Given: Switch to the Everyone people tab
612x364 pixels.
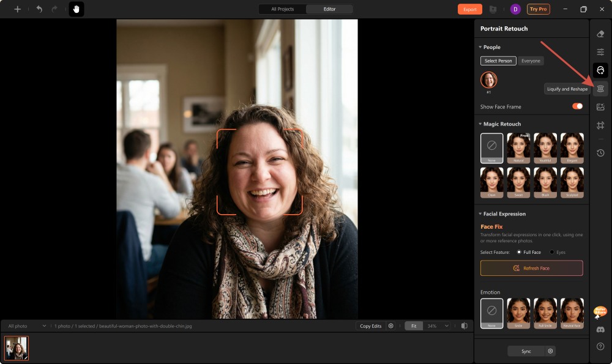Looking at the screenshot, I should [531, 61].
